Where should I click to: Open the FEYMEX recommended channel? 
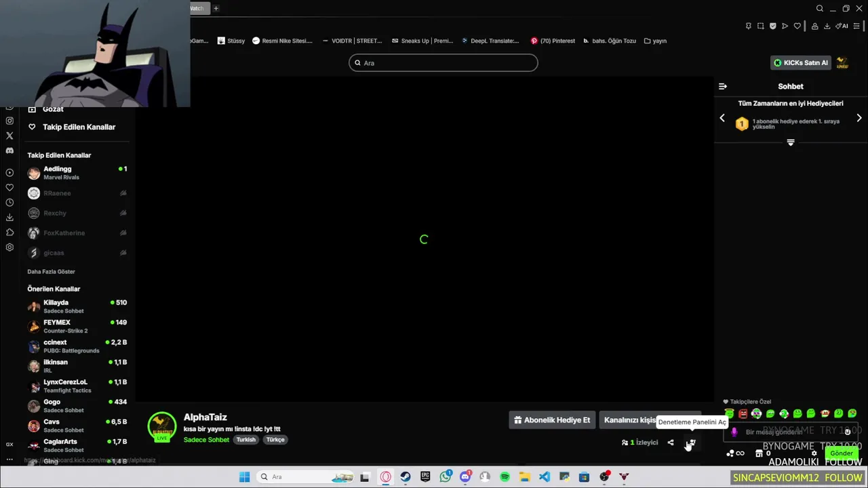77,326
